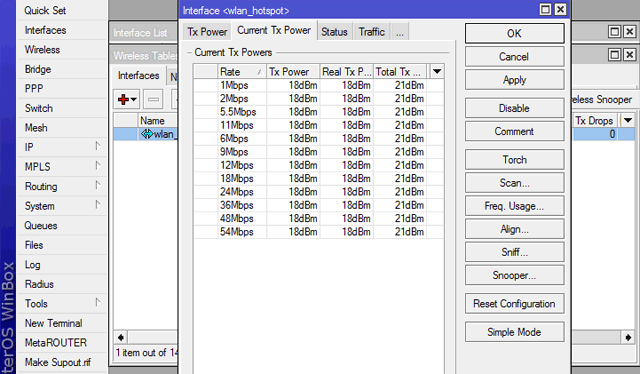Expand the System submenu

98,204
